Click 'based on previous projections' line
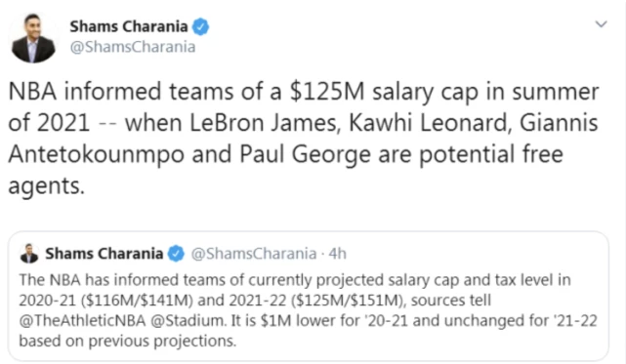 pyautogui.click(x=127, y=342)
